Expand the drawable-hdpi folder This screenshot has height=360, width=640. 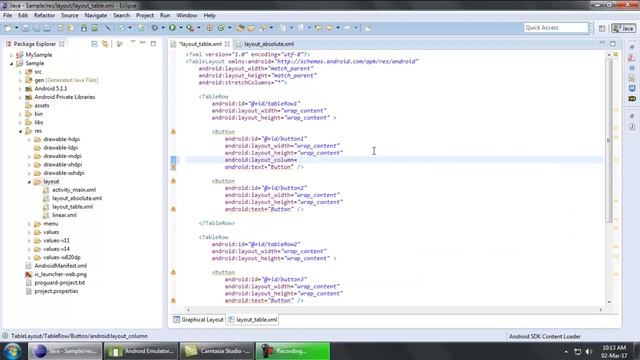point(29,139)
